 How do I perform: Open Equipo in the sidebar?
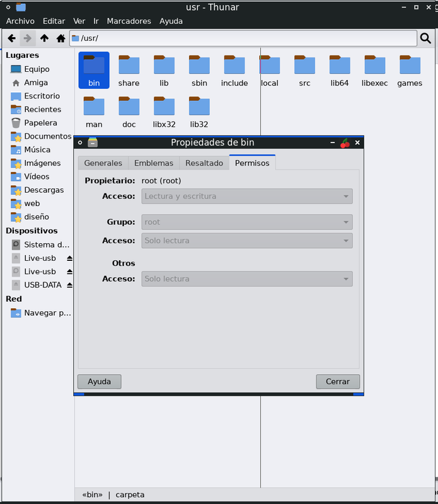click(x=38, y=69)
